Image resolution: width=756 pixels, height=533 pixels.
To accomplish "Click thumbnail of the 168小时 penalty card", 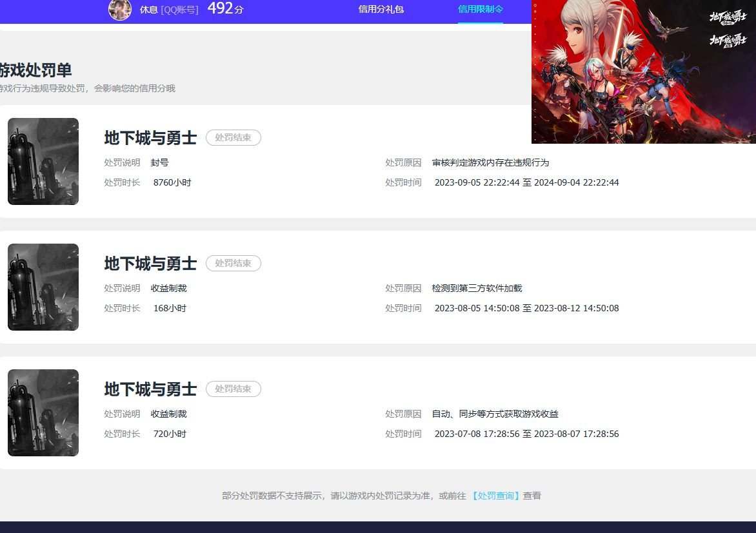I will (43, 287).
